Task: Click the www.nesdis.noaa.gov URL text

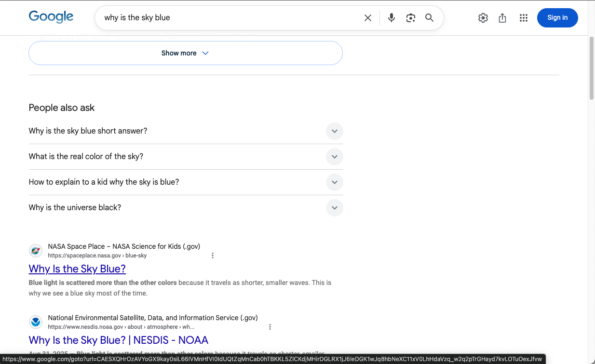Action: [x=121, y=327]
